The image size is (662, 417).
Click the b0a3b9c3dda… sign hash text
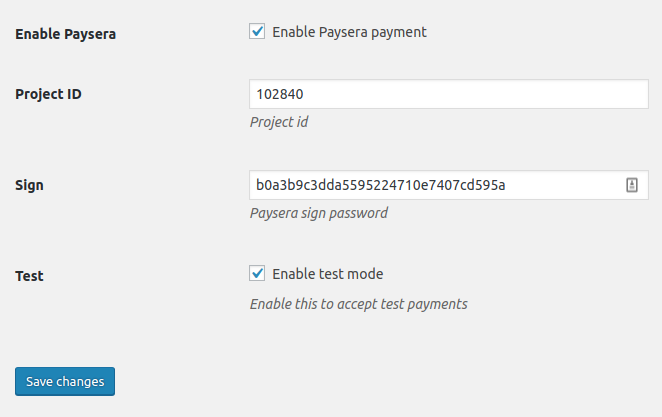[x=381, y=185]
